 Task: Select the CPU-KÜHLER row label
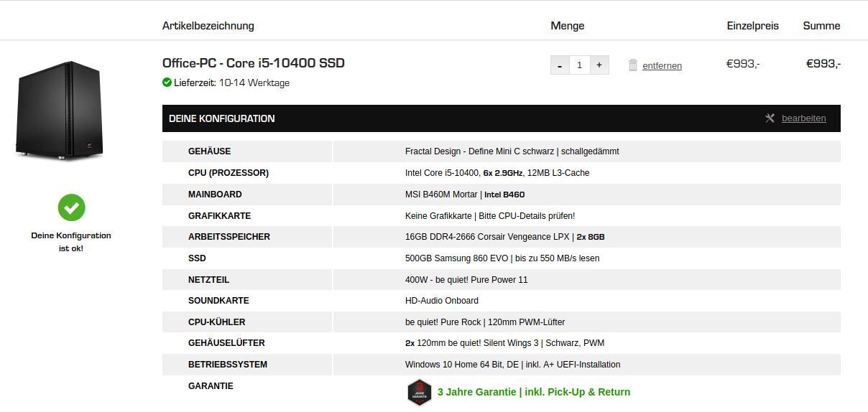point(216,322)
